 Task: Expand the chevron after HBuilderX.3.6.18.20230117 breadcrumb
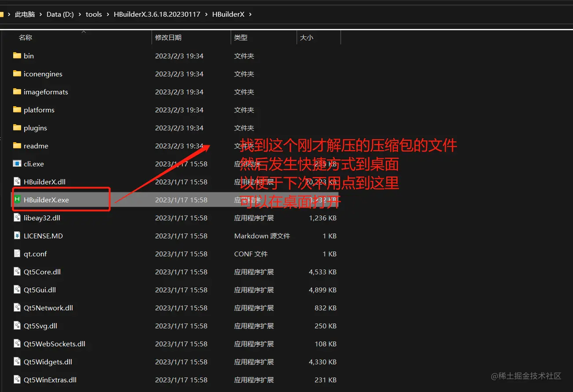(207, 14)
